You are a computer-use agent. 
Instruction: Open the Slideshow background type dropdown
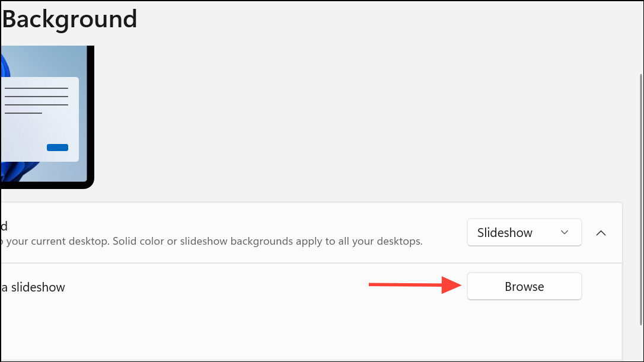pos(524,232)
